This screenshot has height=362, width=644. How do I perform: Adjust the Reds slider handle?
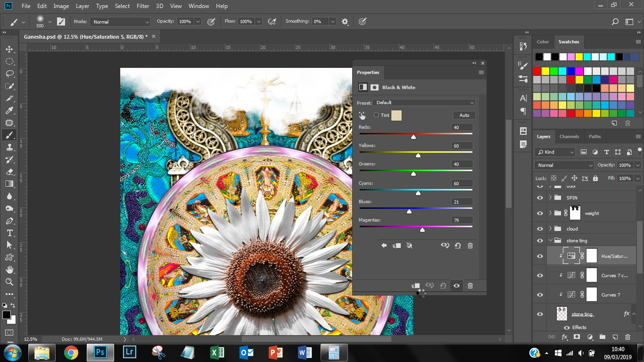tap(413, 137)
